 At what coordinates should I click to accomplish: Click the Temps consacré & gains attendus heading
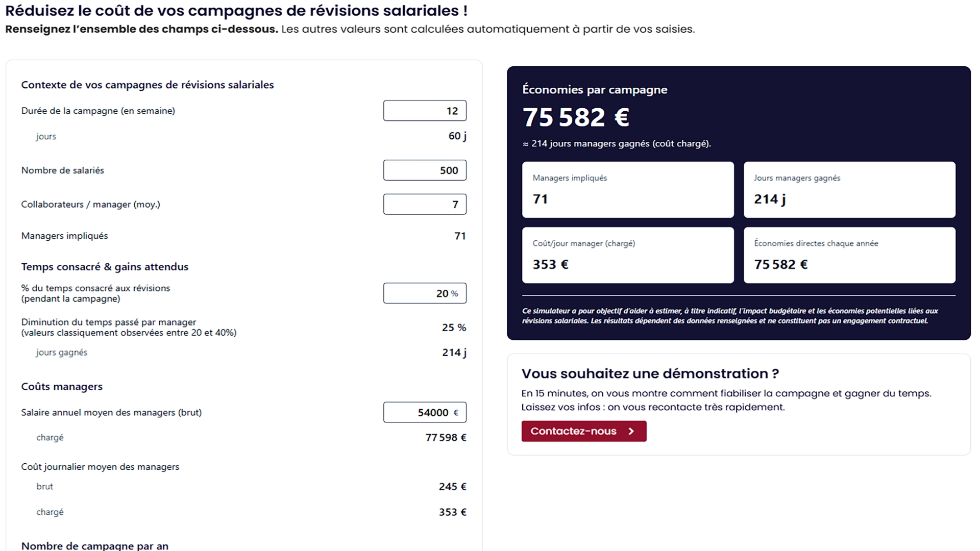point(105,267)
